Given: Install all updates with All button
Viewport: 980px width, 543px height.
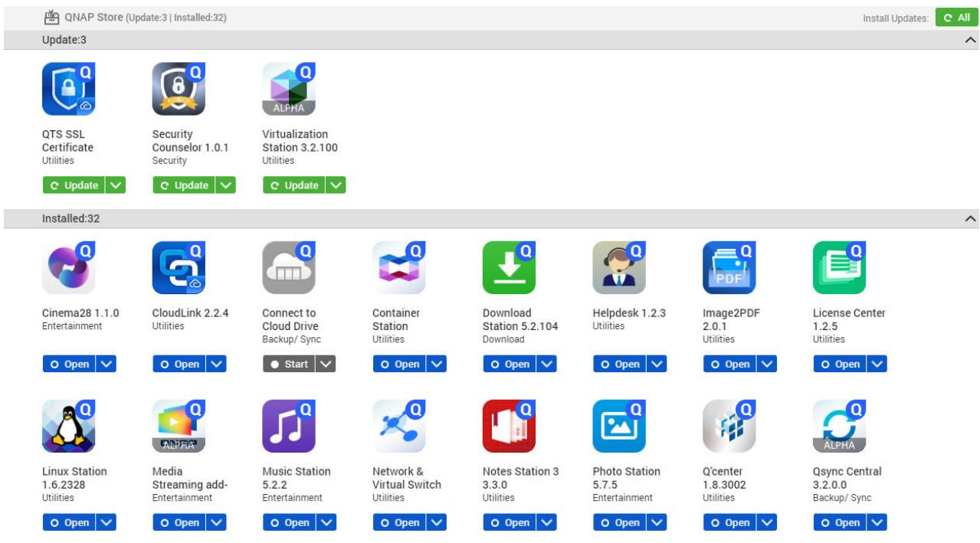Looking at the screenshot, I should [x=956, y=17].
